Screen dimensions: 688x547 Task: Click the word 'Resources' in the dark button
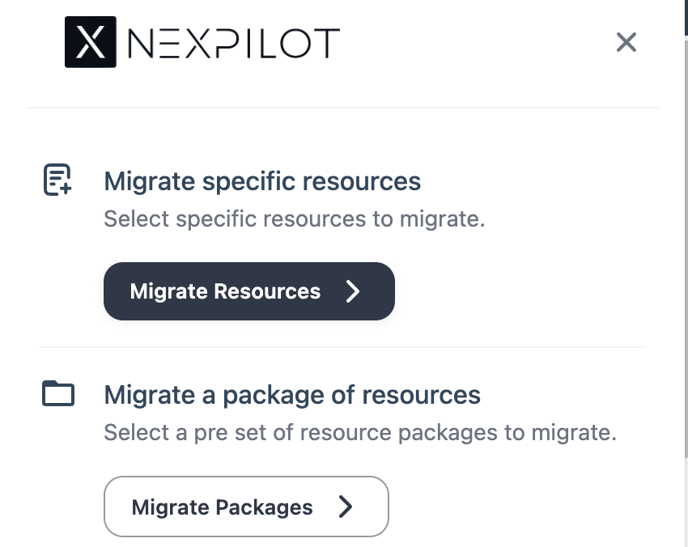(x=269, y=292)
